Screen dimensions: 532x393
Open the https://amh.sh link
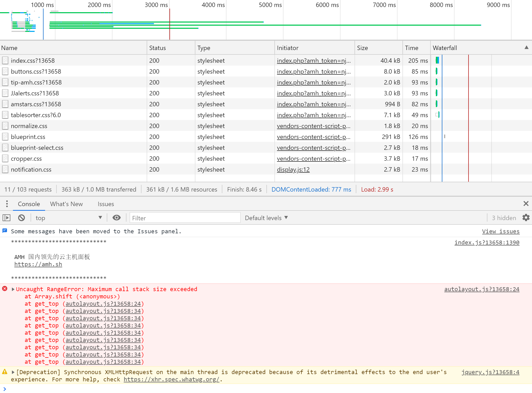point(38,264)
